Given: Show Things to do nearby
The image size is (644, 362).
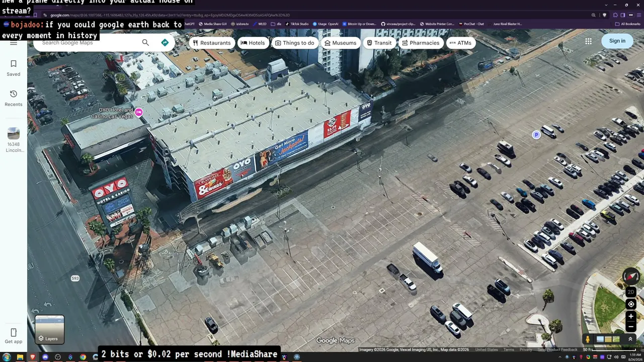Looking at the screenshot, I should pos(295,43).
